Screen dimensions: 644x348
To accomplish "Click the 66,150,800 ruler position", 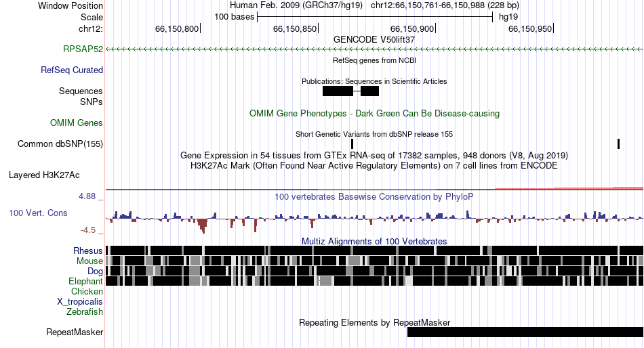I will [x=177, y=28].
